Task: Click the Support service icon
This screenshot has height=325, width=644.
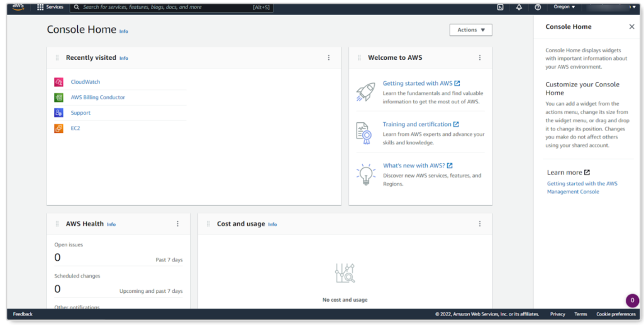Action: [x=58, y=113]
